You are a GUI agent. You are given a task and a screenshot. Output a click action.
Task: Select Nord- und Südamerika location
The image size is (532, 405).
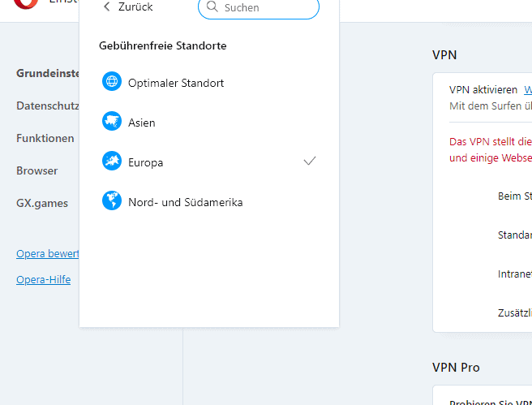click(x=209, y=201)
